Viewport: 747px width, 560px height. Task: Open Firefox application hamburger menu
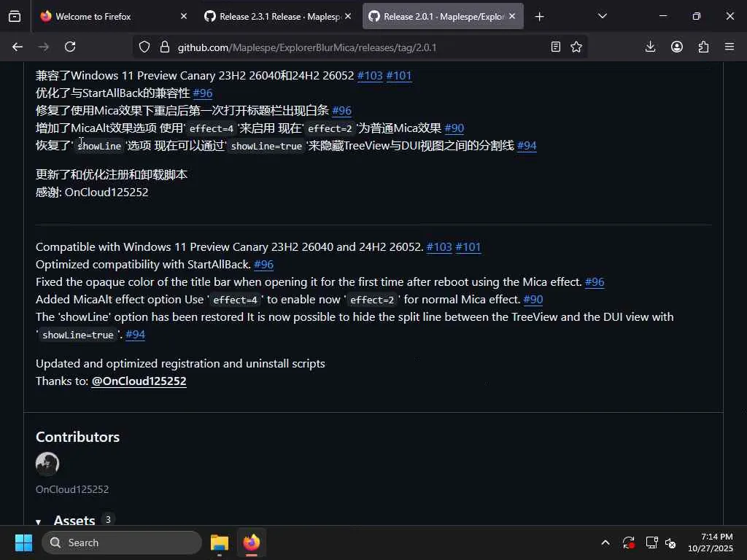tap(729, 47)
